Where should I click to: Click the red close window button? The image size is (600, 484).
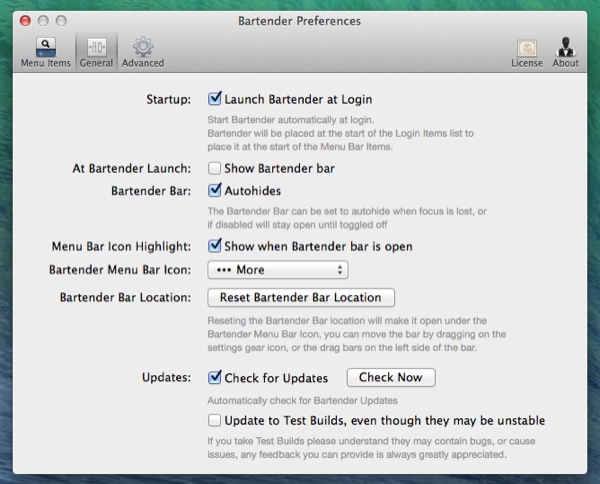25,20
